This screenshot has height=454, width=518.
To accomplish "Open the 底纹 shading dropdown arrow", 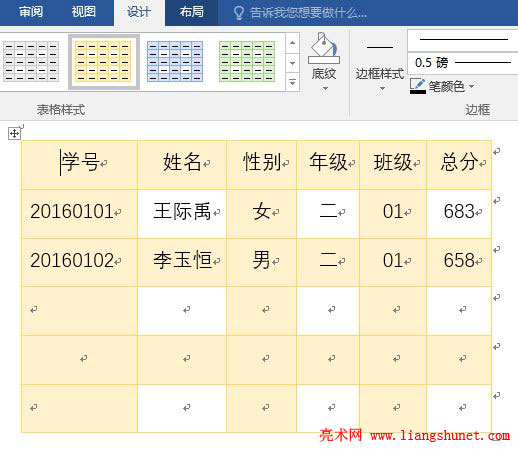I will pyautogui.click(x=325, y=88).
